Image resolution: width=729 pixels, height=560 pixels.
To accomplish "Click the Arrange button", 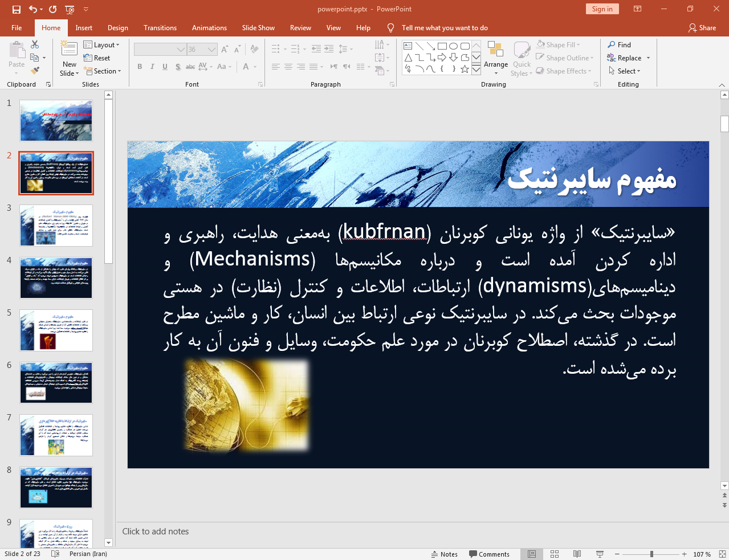I will coord(496,58).
